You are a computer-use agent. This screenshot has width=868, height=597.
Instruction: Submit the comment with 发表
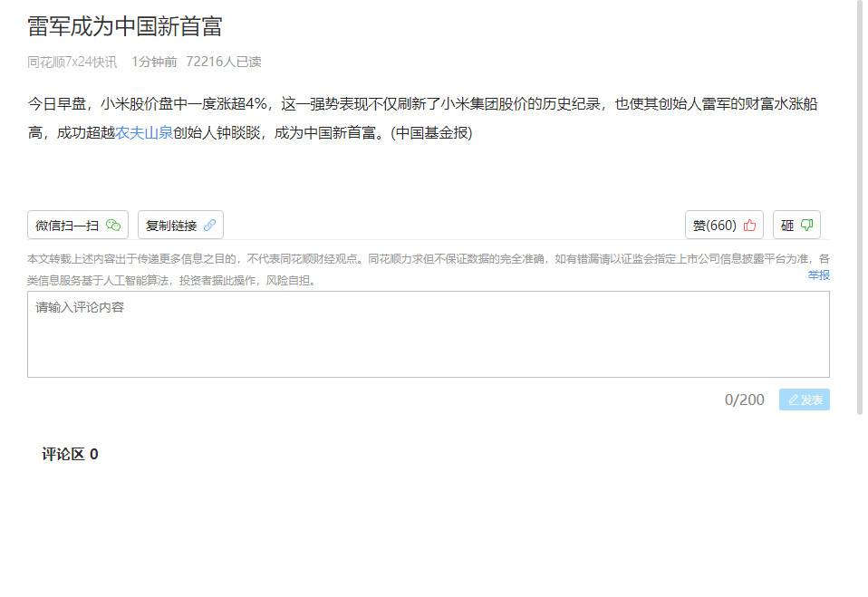[x=805, y=400]
